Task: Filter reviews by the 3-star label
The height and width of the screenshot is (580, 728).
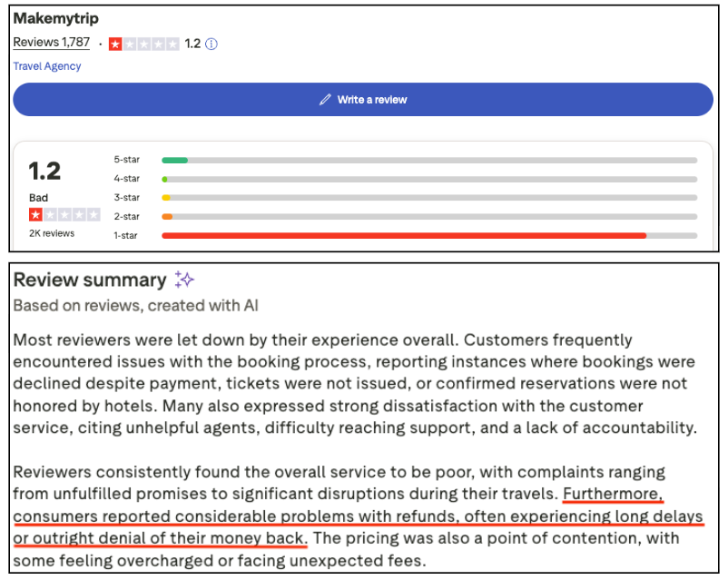Action: 126,198
